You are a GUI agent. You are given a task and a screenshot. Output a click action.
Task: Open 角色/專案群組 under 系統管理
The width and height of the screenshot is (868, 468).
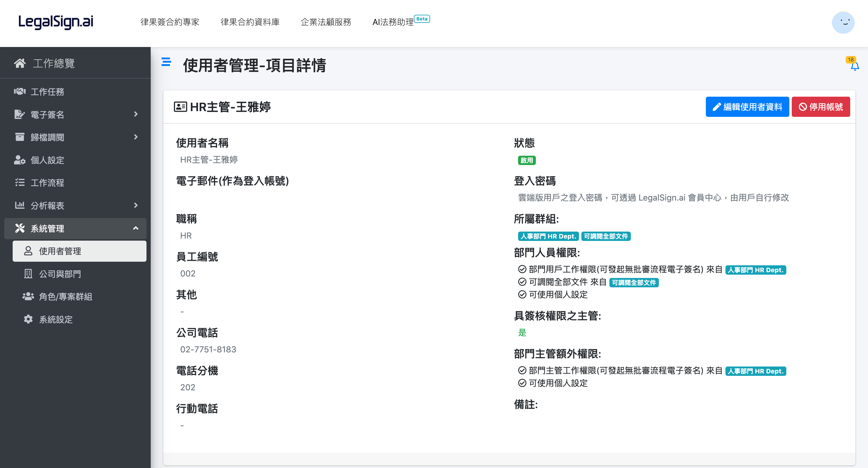80,296
